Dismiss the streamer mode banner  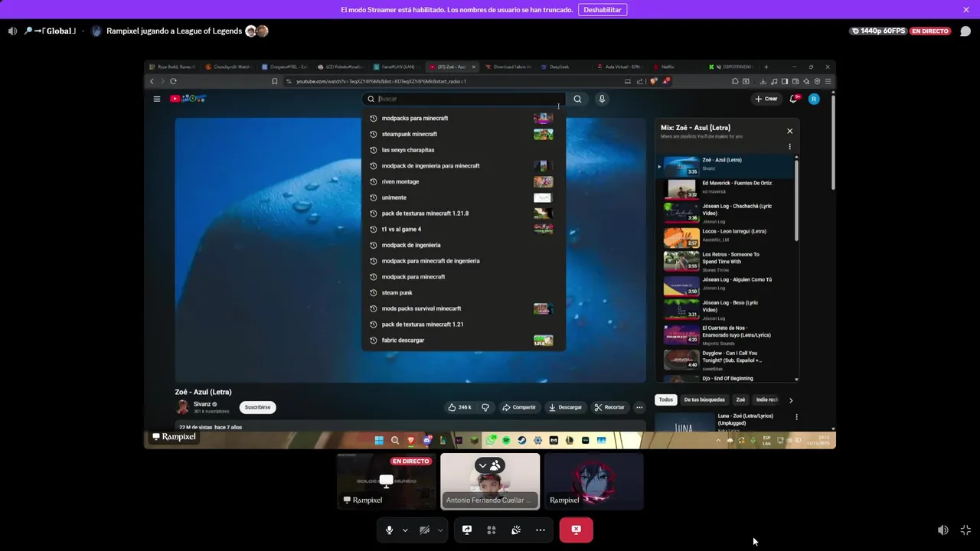coord(966,9)
